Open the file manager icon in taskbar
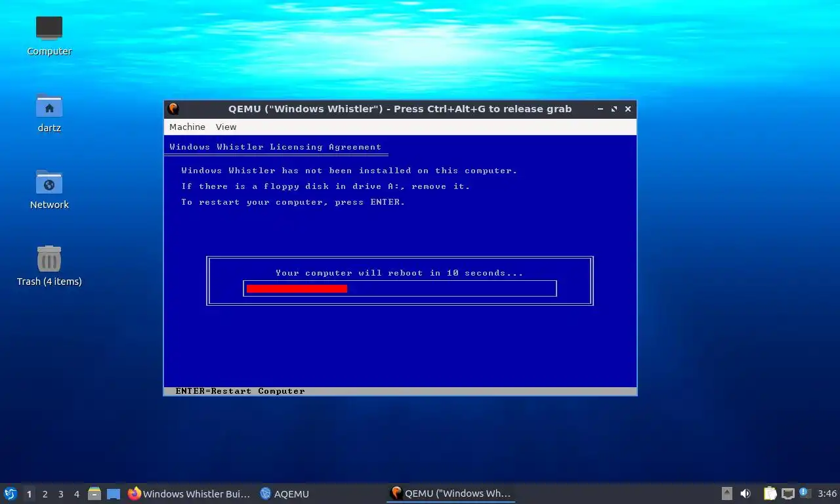840x504 pixels. tap(94, 493)
